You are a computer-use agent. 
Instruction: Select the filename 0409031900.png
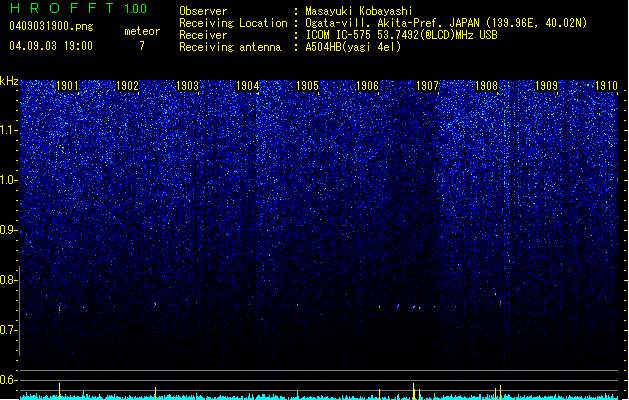point(51,26)
